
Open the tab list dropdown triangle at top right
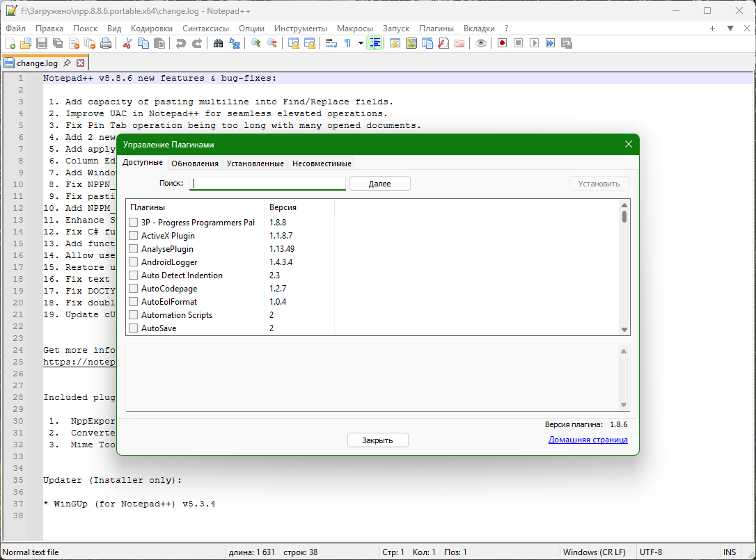[x=730, y=29]
